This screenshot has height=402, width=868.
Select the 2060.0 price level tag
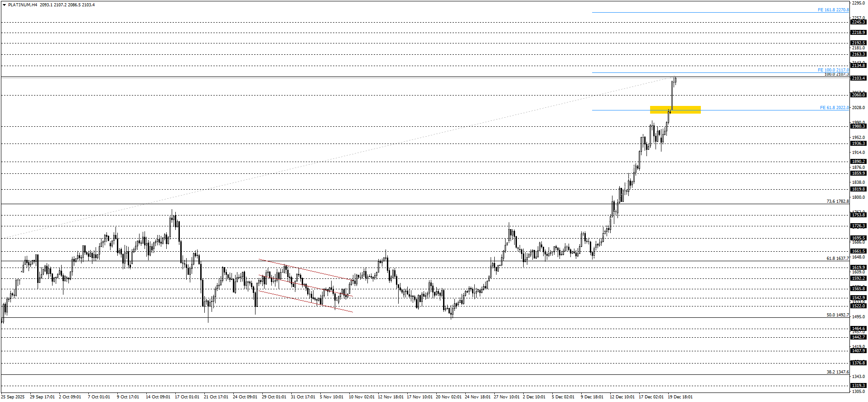pos(858,95)
